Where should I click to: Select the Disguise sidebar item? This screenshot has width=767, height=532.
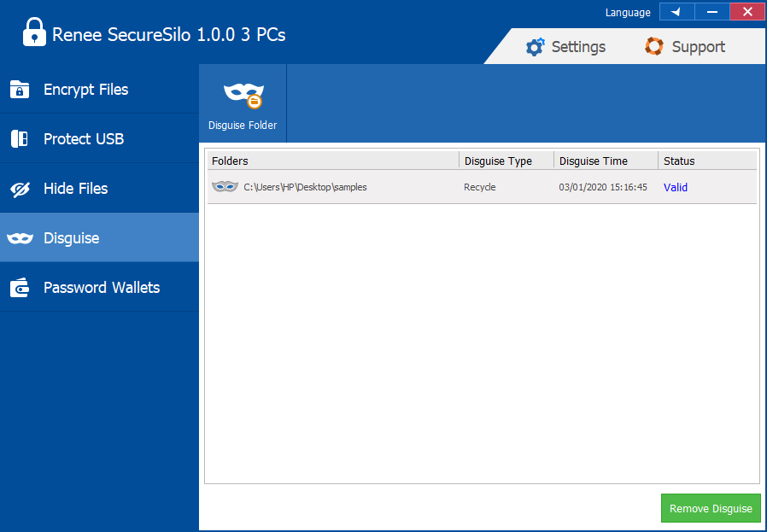99,237
